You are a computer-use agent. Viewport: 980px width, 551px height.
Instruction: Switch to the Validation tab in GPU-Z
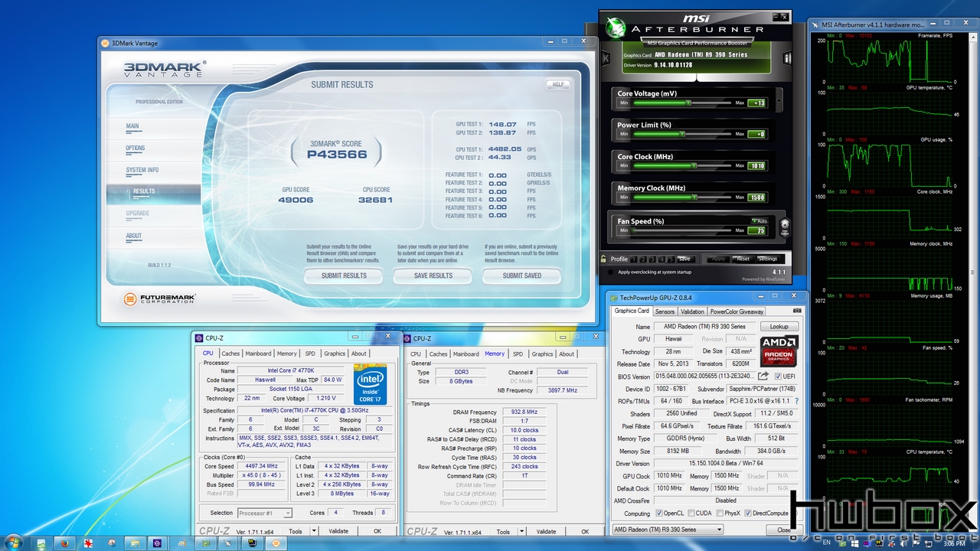pos(692,311)
